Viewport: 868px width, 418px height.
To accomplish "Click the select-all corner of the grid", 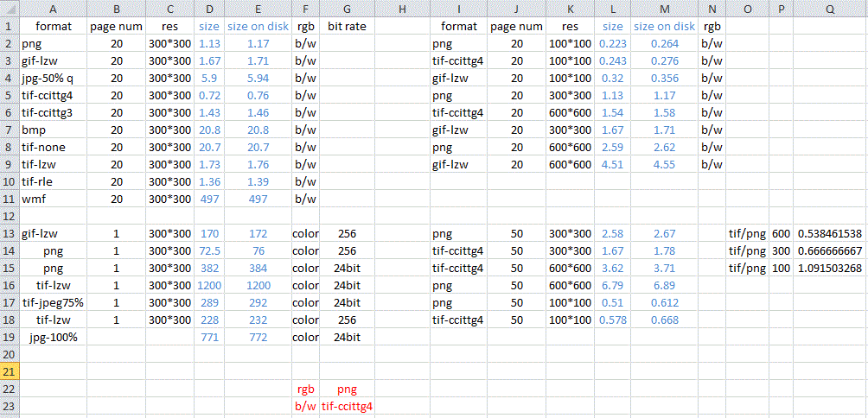I will 9,9.
